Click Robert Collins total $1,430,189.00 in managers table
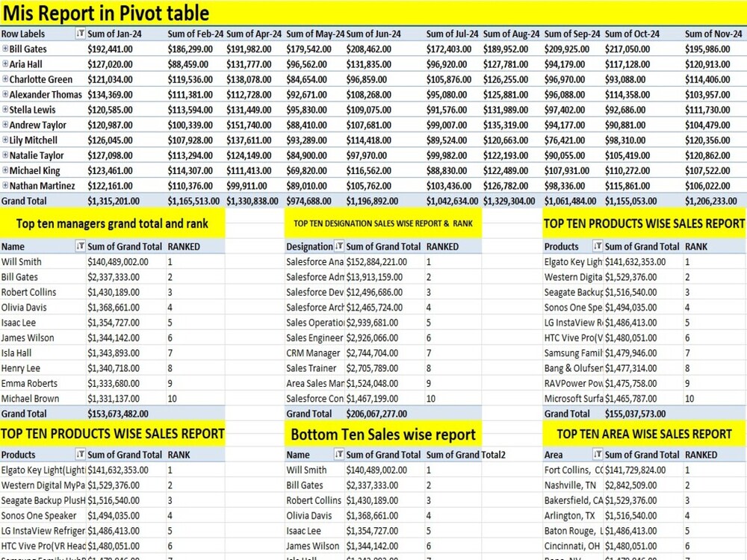747x560 pixels. [x=114, y=293]
